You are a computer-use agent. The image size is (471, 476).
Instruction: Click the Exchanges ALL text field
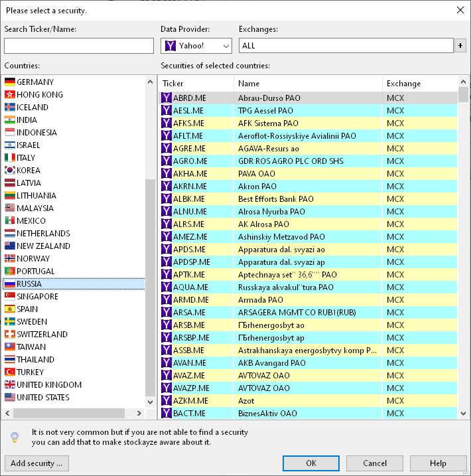[x=346, y=46]
